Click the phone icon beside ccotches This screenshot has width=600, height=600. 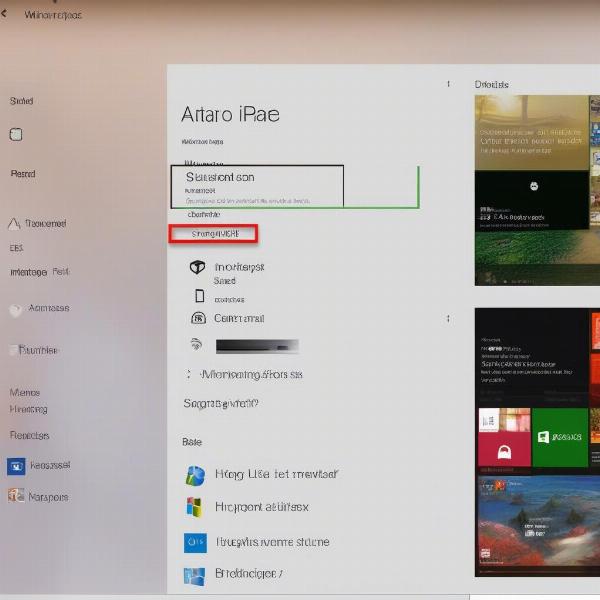pos(200,296)
